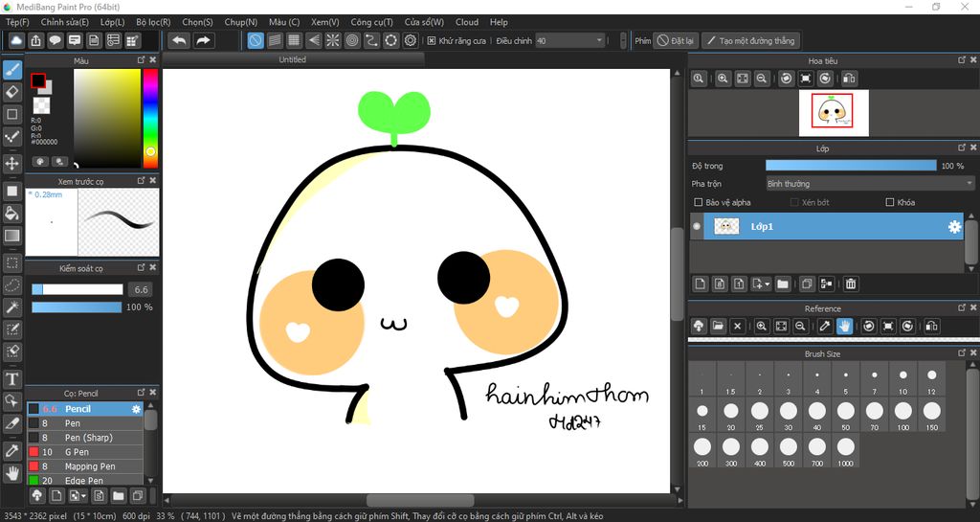Click the brush size value field 6.6

click(x=142, y=289)
